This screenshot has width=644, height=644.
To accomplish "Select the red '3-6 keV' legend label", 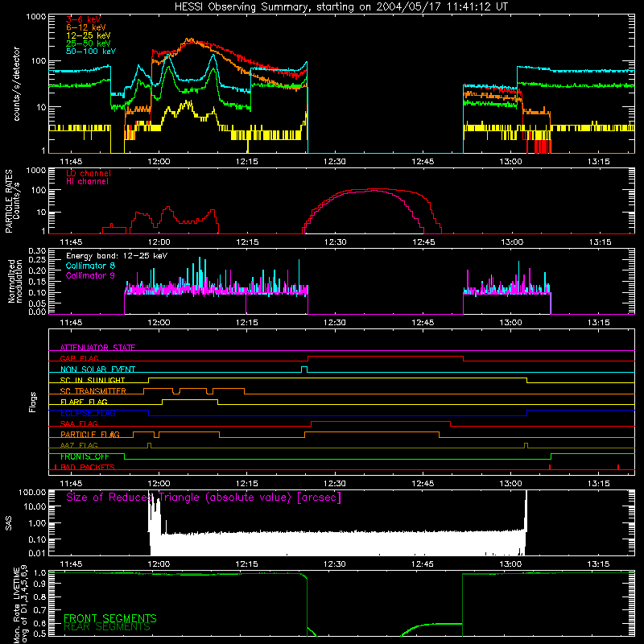I will coord(84,19).
